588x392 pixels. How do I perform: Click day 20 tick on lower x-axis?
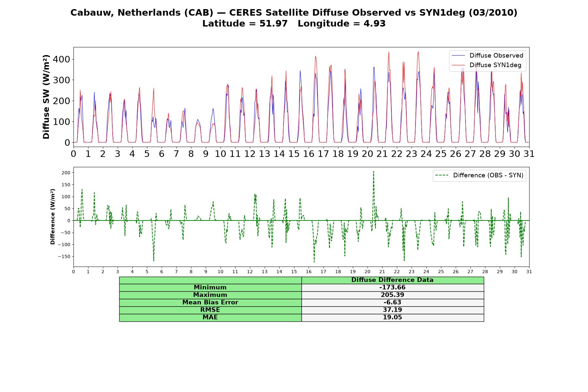pos(367,272)
